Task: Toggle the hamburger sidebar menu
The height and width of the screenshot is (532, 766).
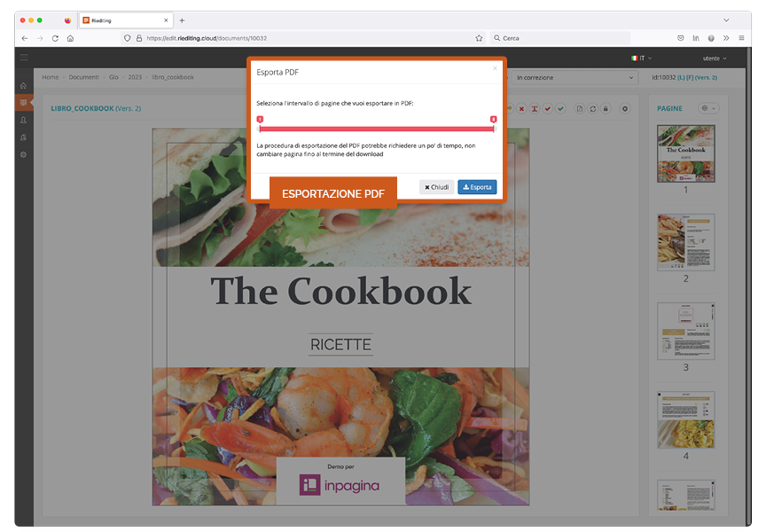Action: pos(24,58)
